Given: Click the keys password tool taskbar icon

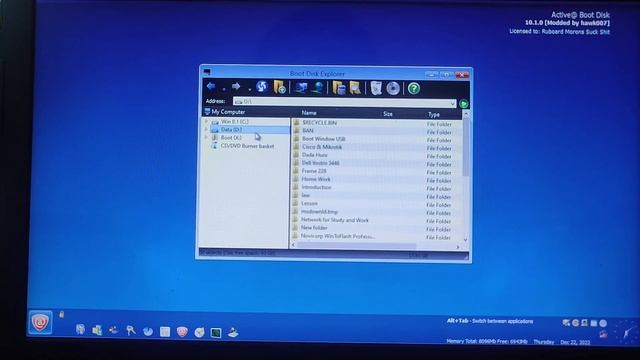Looking at the screenshot, I should point(131,330).
